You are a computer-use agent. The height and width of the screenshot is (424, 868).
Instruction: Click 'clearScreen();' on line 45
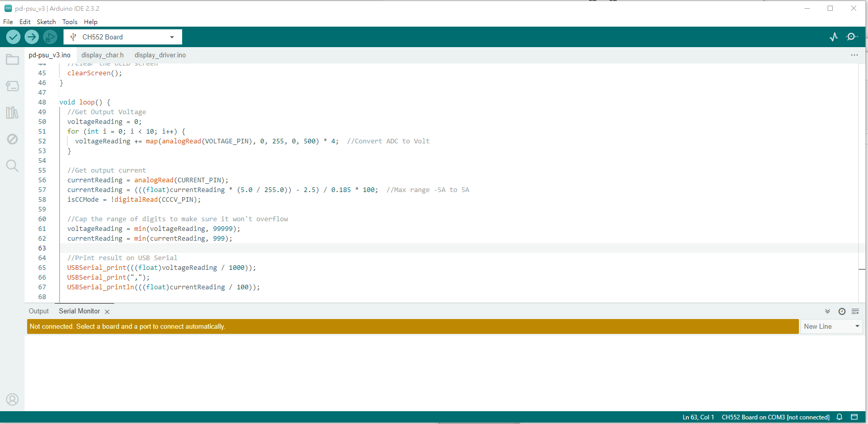95,73
